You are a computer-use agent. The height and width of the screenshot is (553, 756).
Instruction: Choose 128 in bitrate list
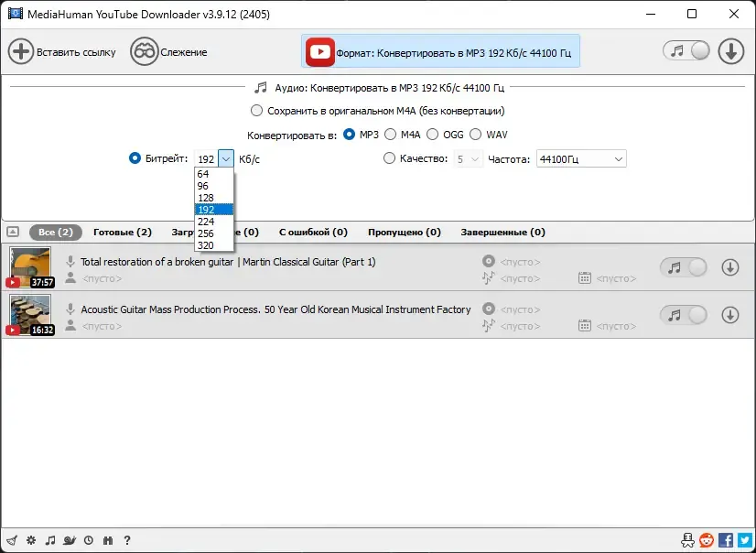pyautogui.click(x=214, y=198)
